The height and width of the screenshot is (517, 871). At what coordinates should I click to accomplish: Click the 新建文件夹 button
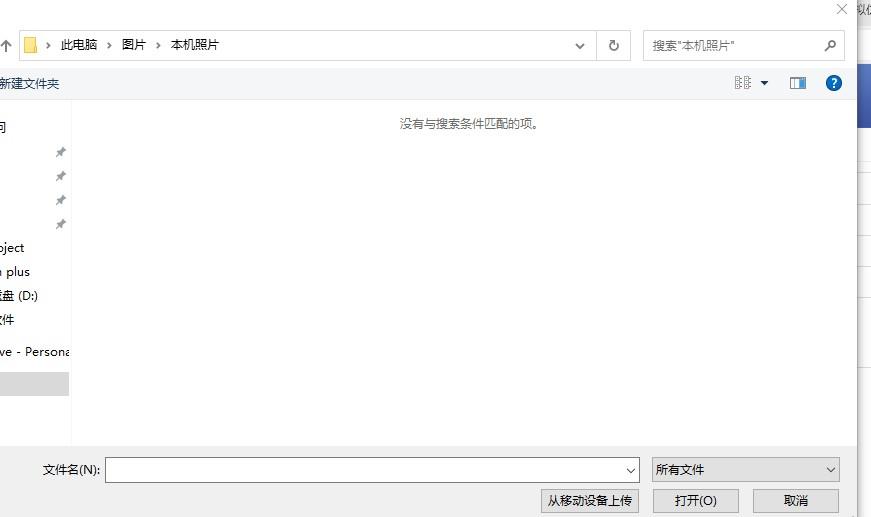click(29, 84)
